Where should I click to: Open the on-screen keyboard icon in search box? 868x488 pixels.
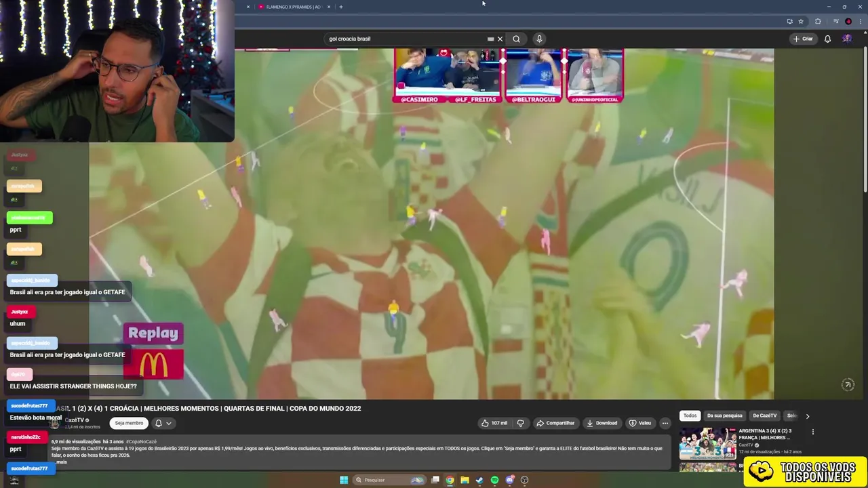490,39
